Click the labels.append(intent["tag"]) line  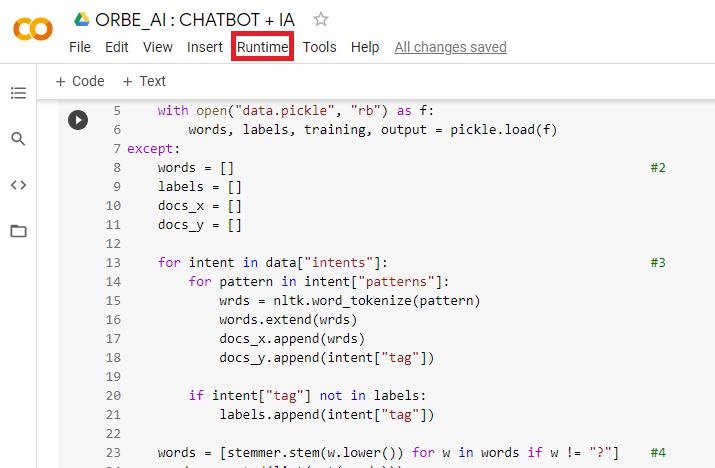tap(326, 415)
